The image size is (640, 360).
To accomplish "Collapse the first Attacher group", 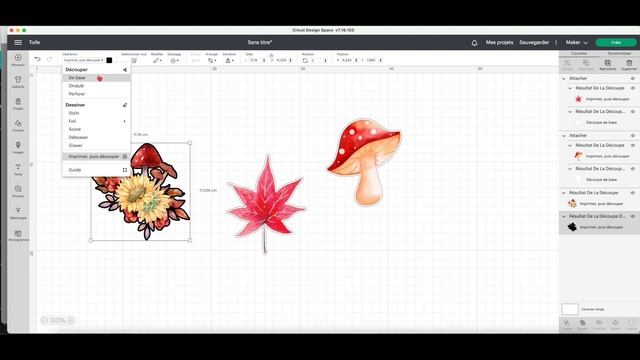I will [564, 78].
